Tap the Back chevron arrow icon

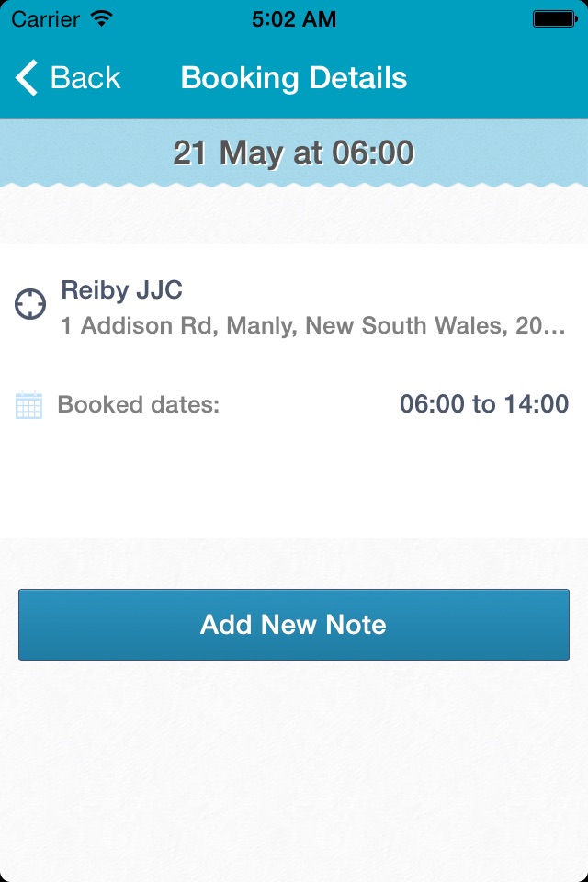coord(27,77)
